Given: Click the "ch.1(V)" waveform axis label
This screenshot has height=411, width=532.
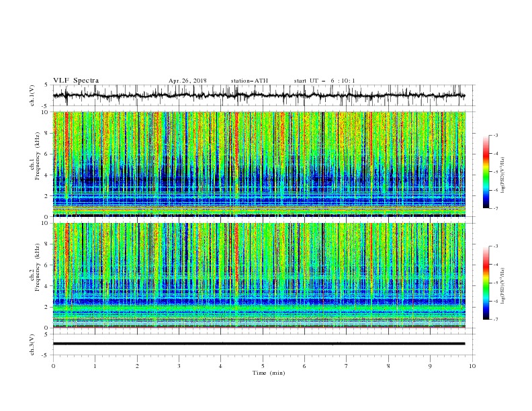Looking at the screenshot, I should [32, 95].
